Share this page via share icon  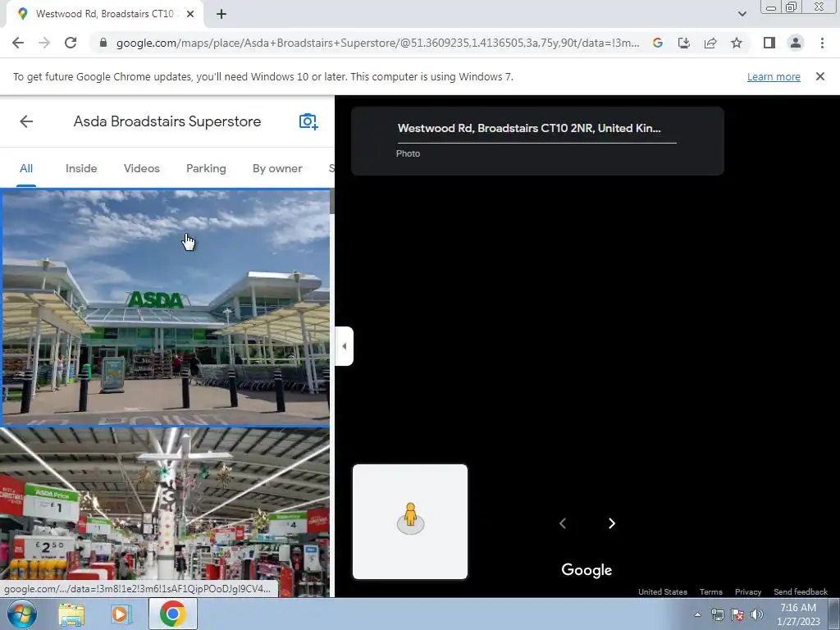[710, 43]
